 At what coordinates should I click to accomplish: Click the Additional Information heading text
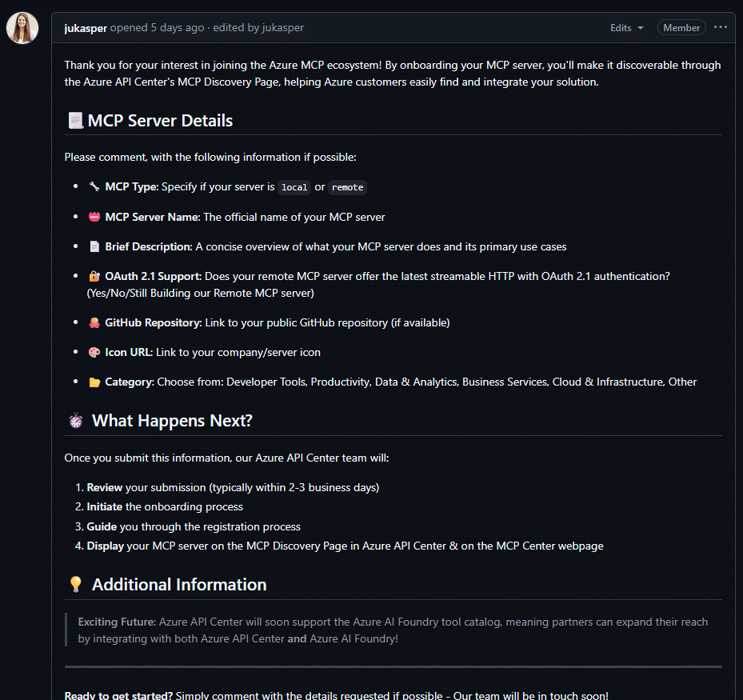point(179,585)
